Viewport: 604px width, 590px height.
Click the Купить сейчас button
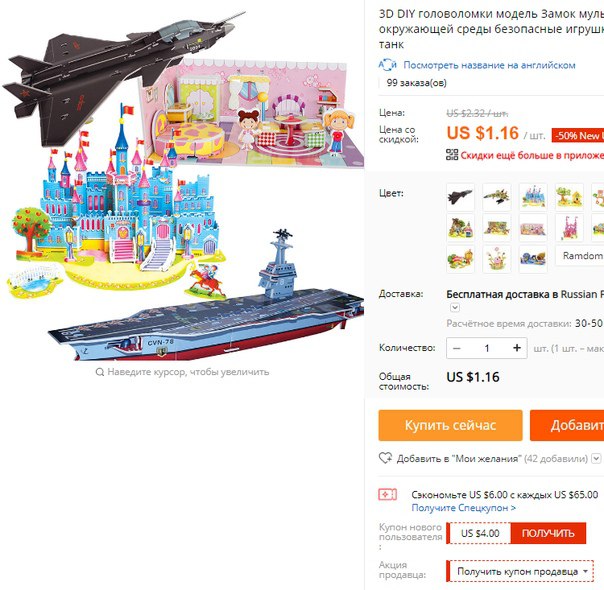450,425
